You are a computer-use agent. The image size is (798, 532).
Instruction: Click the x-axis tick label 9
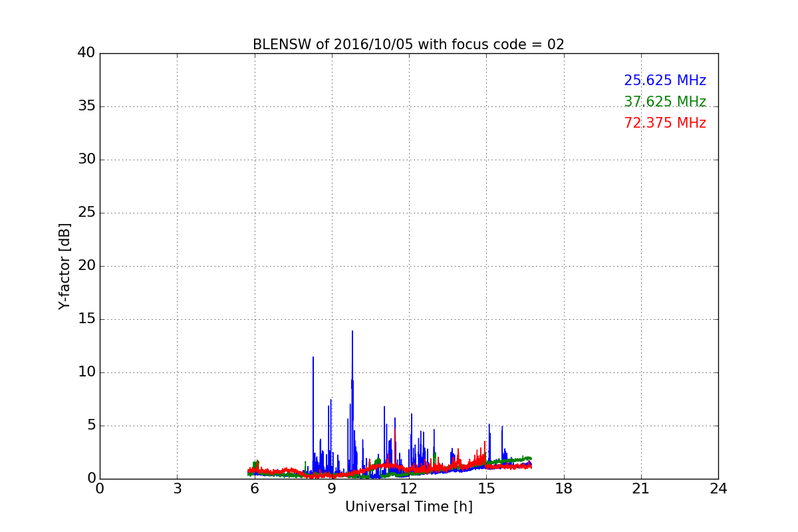(331, 488)
